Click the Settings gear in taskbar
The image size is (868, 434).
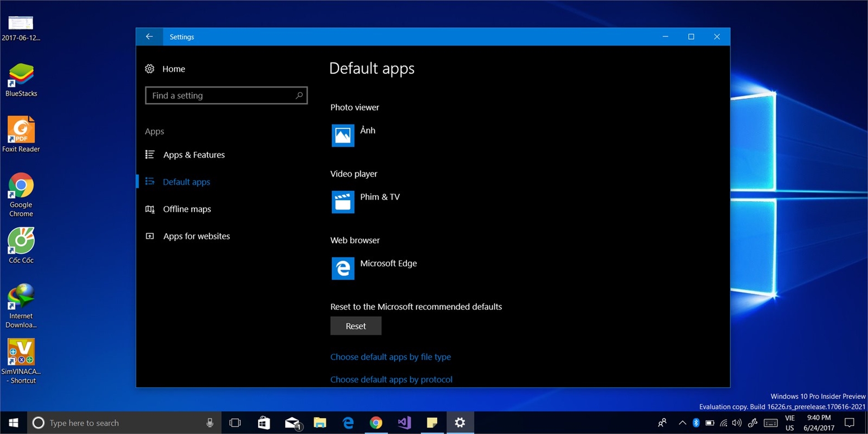(460, 423)
